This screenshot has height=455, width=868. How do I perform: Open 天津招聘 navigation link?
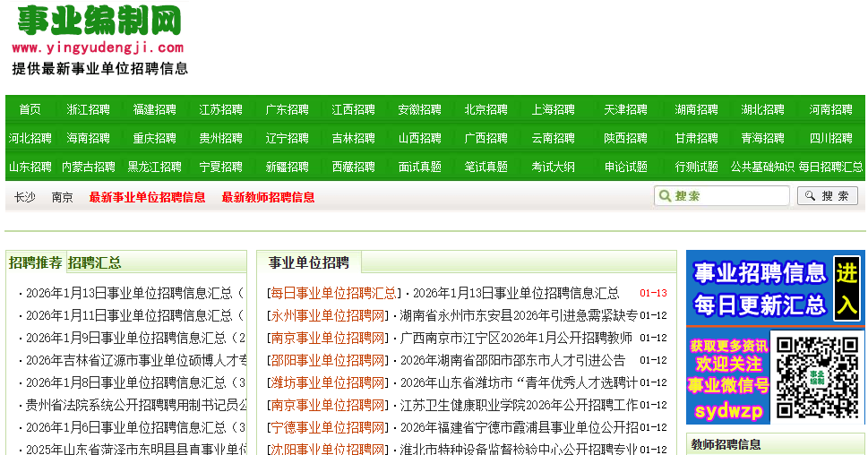[625, 109]
